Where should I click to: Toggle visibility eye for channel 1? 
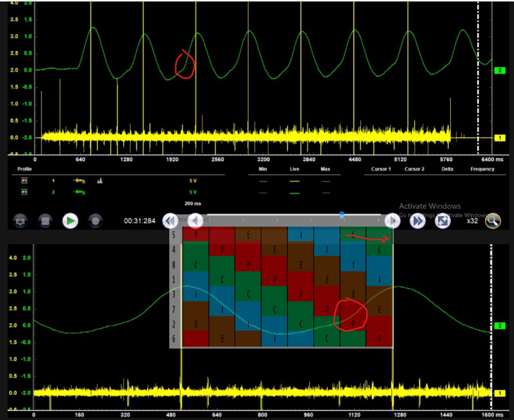[x=24, y=180]
